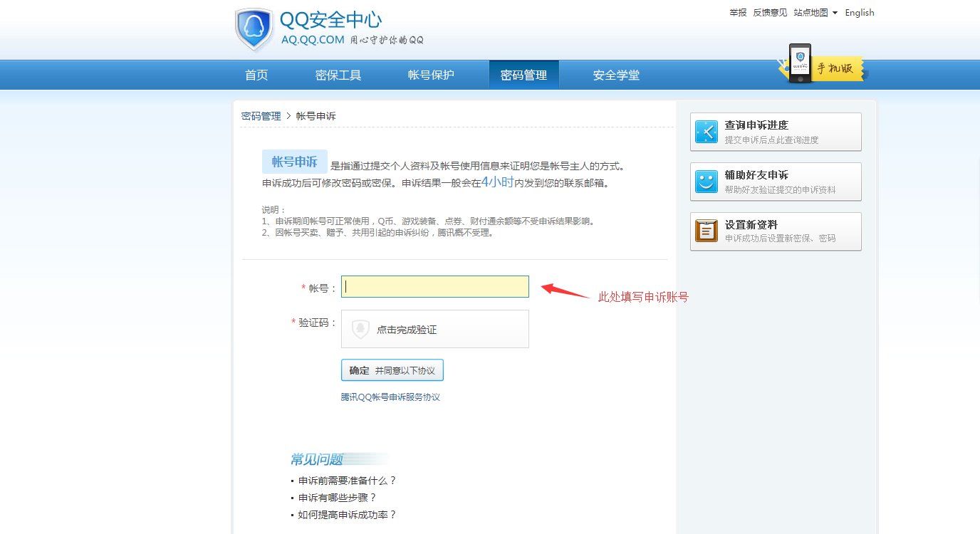Switch language via English link
980x534 pixels.
click(860, 13)
